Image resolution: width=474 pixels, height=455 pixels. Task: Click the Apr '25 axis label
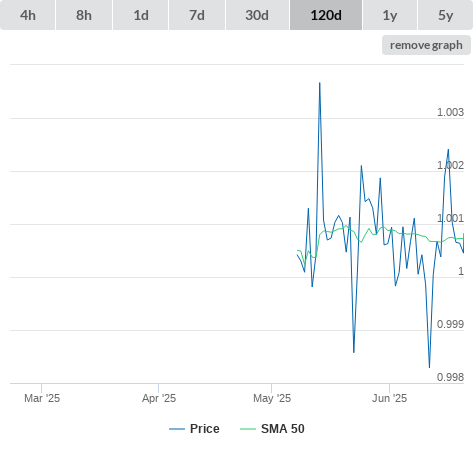pyautogui.click(x=159, y=398)
